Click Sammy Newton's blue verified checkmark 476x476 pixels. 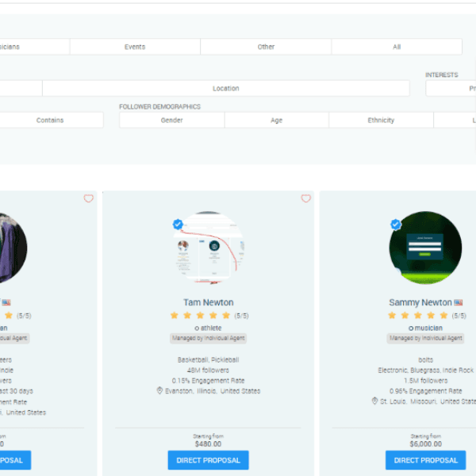(x=395, y=225)
